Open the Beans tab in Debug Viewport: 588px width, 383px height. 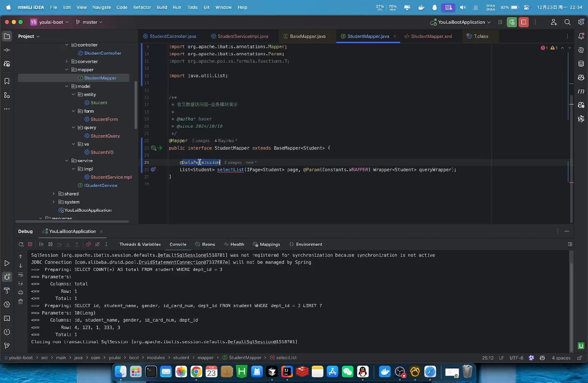click(x=205, y=244)
